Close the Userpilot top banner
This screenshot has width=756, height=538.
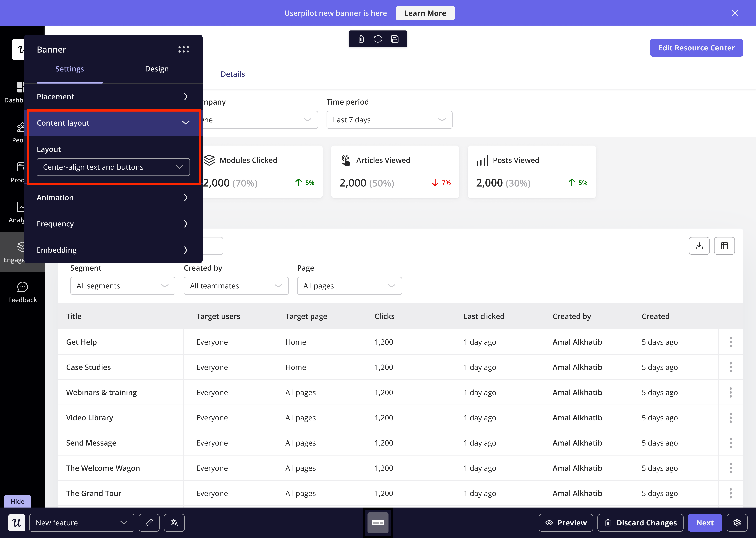[x=735, y=13]
